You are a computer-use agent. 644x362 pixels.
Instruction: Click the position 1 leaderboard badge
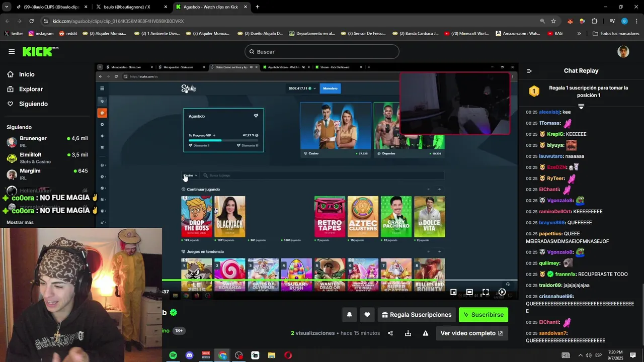(x=534, y=91)
